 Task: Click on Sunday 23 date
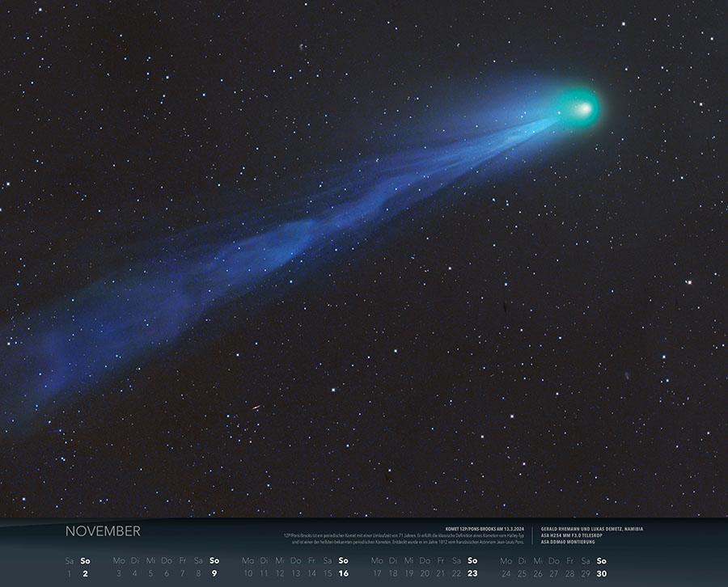(472, 573)
